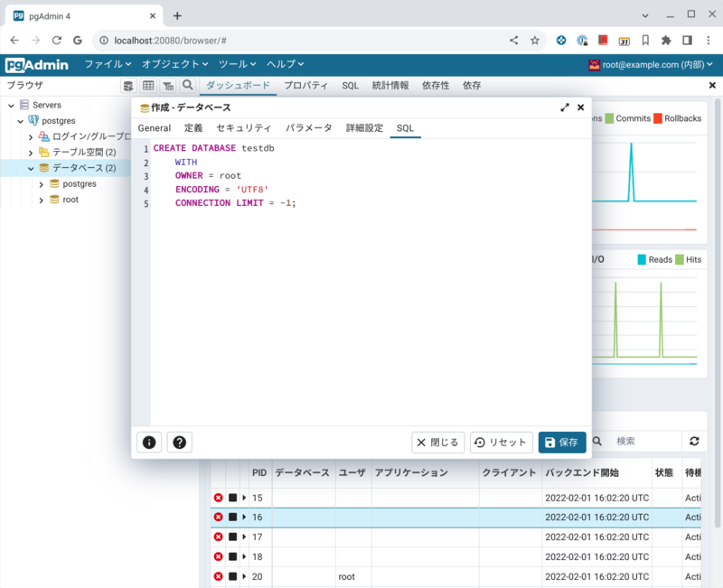Expand the root database node
Screen dimensions: 723x588
coord(41,200)
